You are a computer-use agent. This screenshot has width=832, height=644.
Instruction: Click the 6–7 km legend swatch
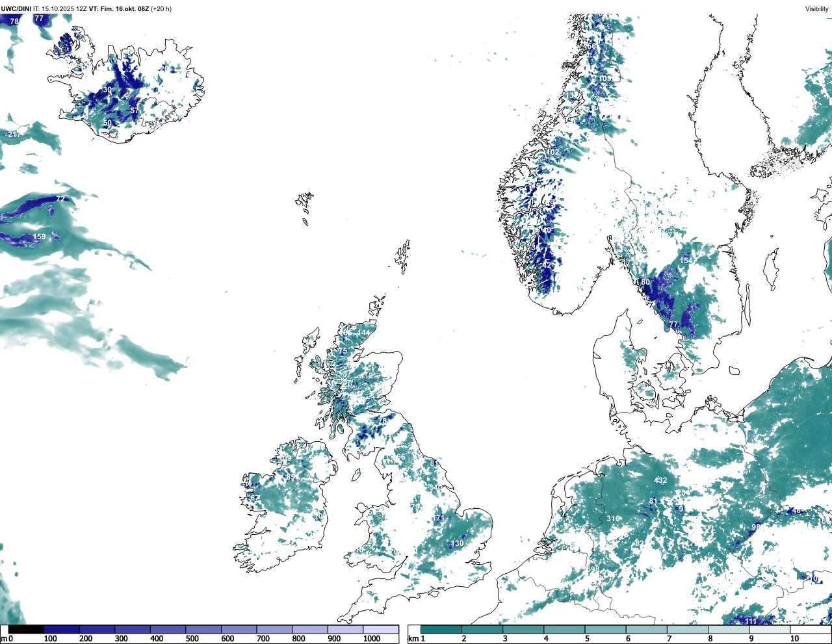(x=646, y=629)
